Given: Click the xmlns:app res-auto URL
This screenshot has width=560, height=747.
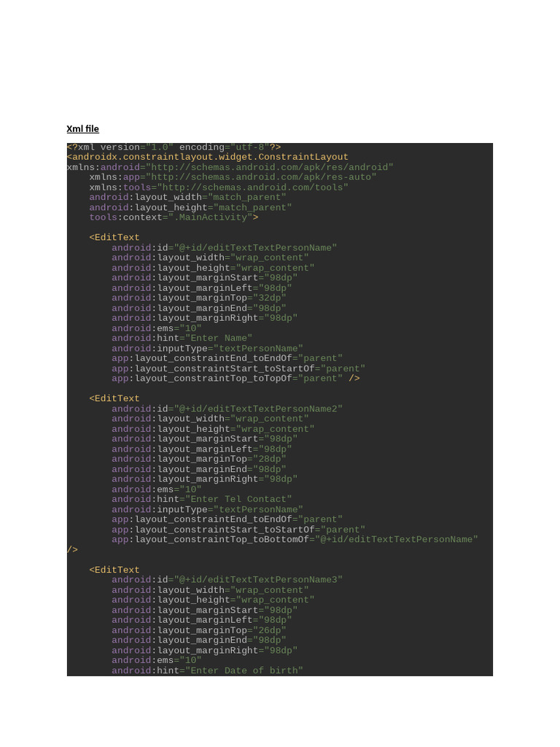Looking at the screenshot, I should click(x=261, y=177).
